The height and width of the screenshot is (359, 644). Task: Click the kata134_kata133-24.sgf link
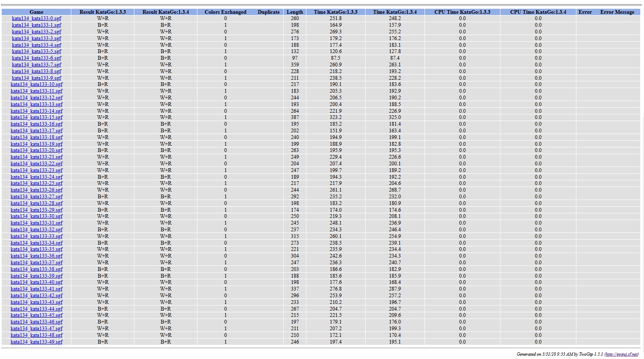36,177
